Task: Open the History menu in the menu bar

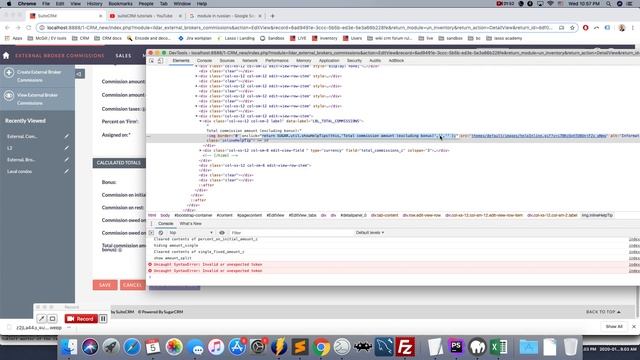Action: pos(94,4)
